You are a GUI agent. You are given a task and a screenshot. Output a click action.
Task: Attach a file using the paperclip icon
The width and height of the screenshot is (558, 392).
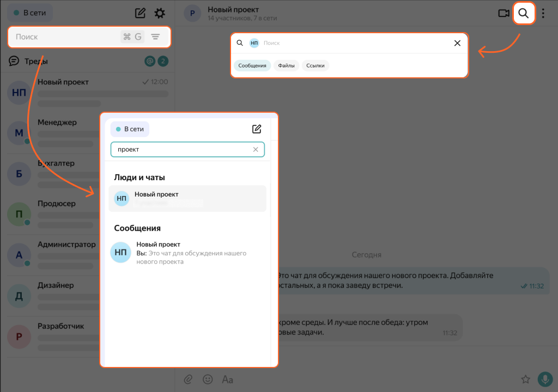(188, 379)
